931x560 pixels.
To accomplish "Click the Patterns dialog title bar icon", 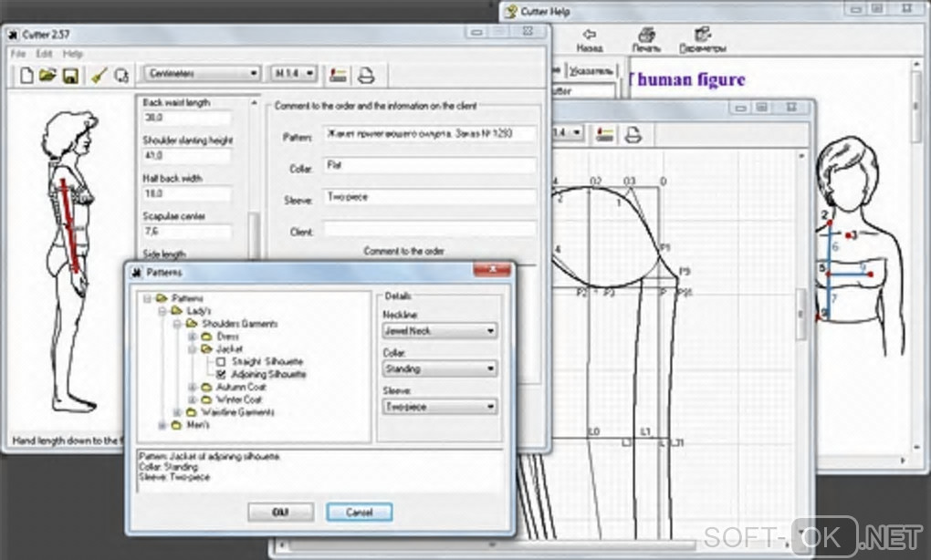I will click(x=137, y=273).
